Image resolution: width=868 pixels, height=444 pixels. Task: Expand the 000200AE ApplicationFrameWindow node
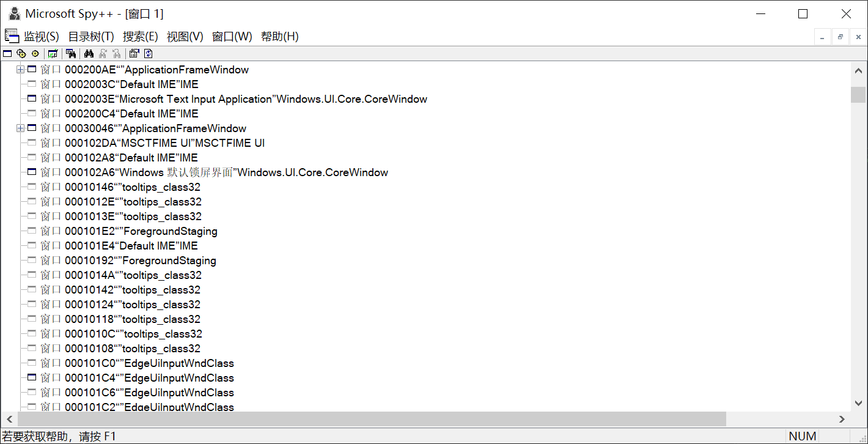[20, 70]
